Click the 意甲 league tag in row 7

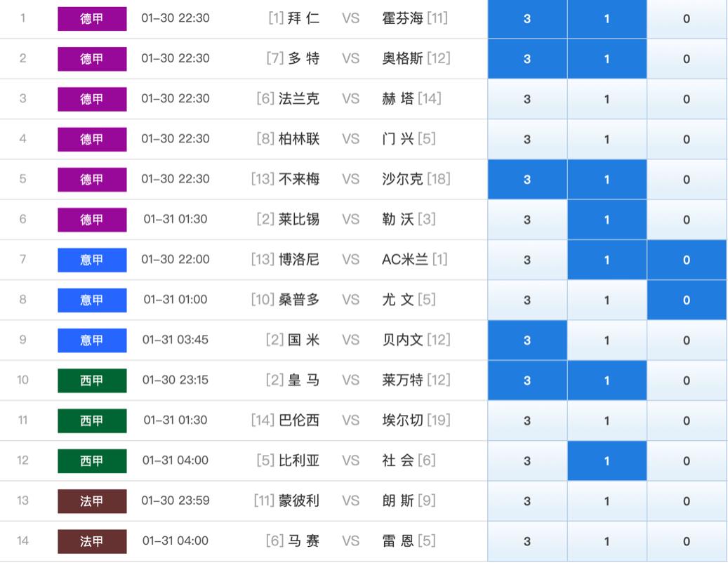pos(92,260)
